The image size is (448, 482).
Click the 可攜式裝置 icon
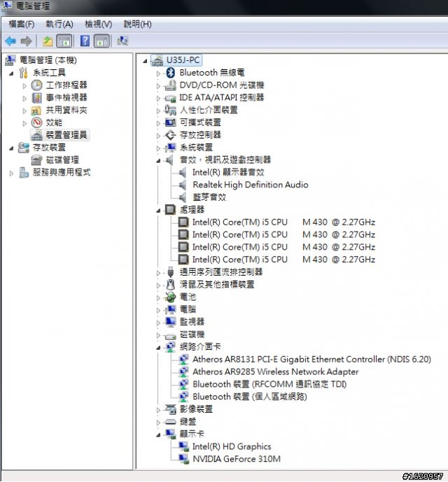click(171, 122)
